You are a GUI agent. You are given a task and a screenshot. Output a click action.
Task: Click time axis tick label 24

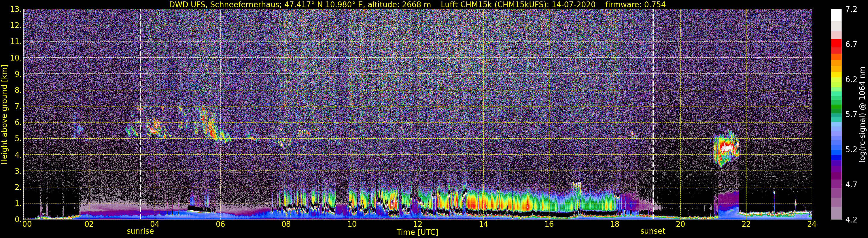tap(812, 224)
